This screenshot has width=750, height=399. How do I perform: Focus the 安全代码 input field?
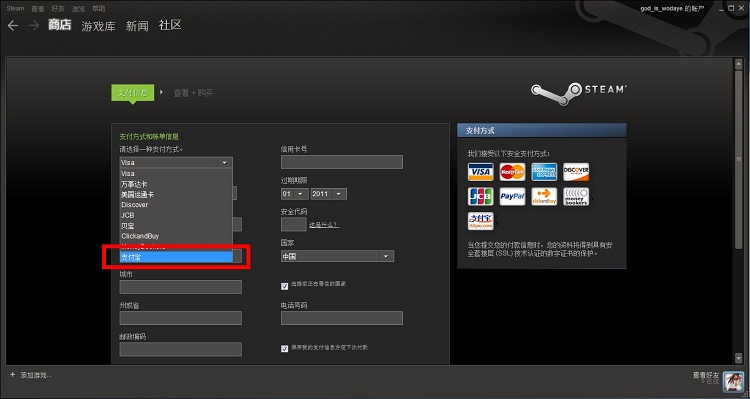pos(294,224)
